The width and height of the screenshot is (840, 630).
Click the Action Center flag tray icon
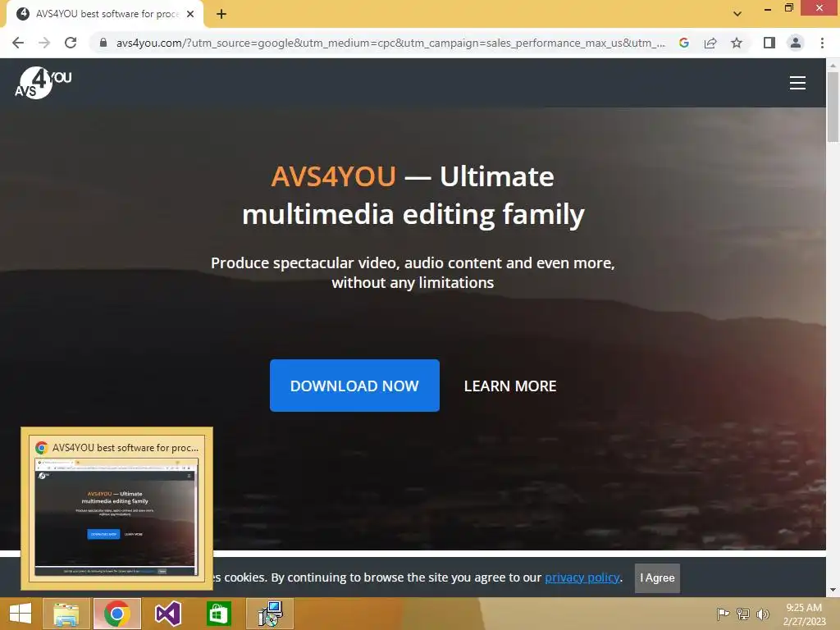pos(723,614)
